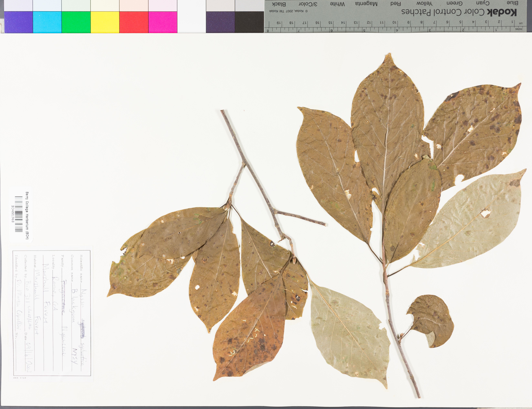Screen dimensions: 532x409
Task: Select the cyan color patch
Action: [47, 22]
